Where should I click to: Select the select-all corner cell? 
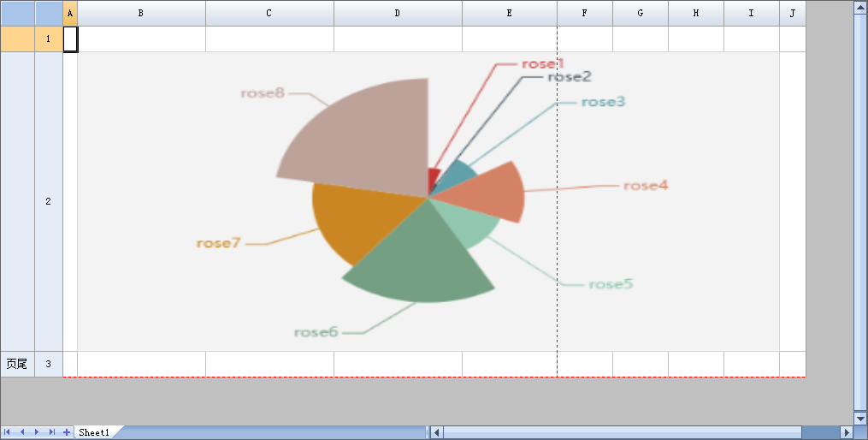click(48, 13)
